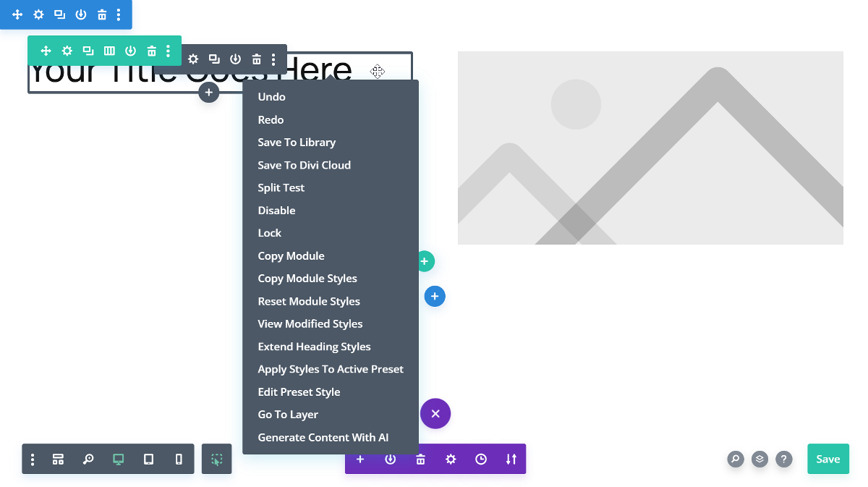Switch to wireframe view
Screen dimensions: 868x487
(x=58, y=460)
